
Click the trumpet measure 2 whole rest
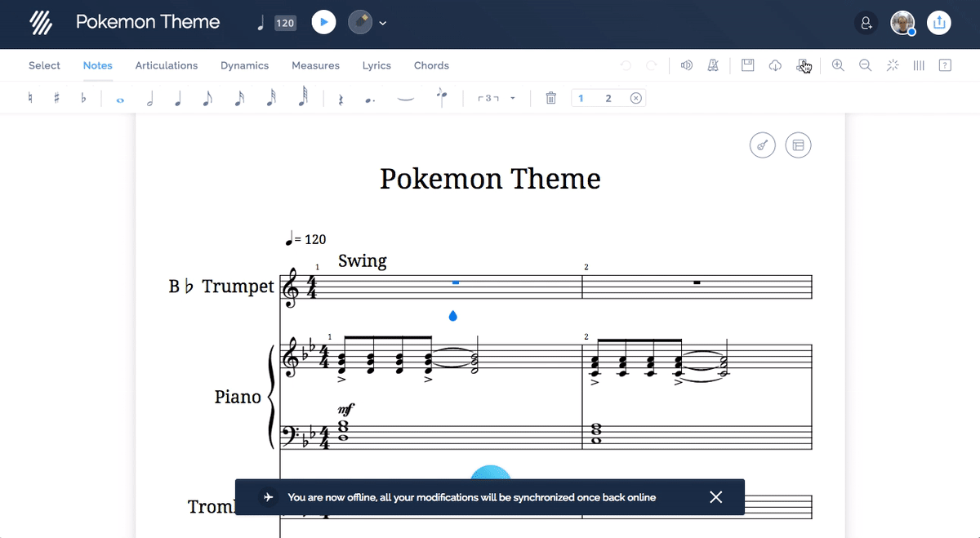click(697, 282)
